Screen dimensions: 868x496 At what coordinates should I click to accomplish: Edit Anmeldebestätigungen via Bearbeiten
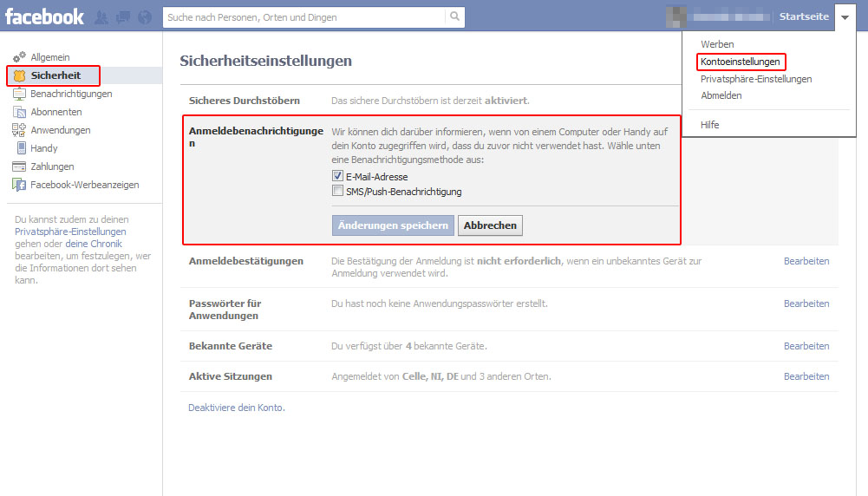tap(806, 261)
